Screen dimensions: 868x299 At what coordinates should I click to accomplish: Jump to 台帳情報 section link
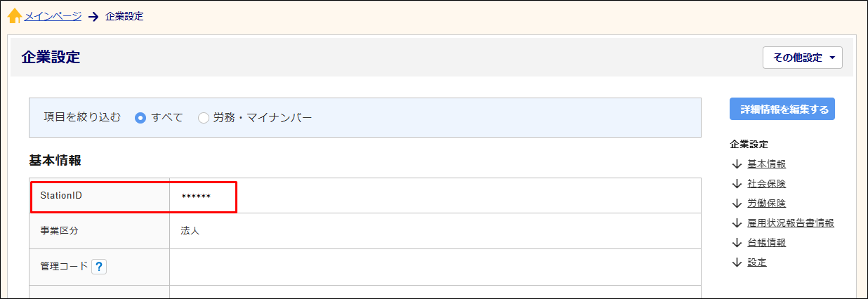[767, 243]
